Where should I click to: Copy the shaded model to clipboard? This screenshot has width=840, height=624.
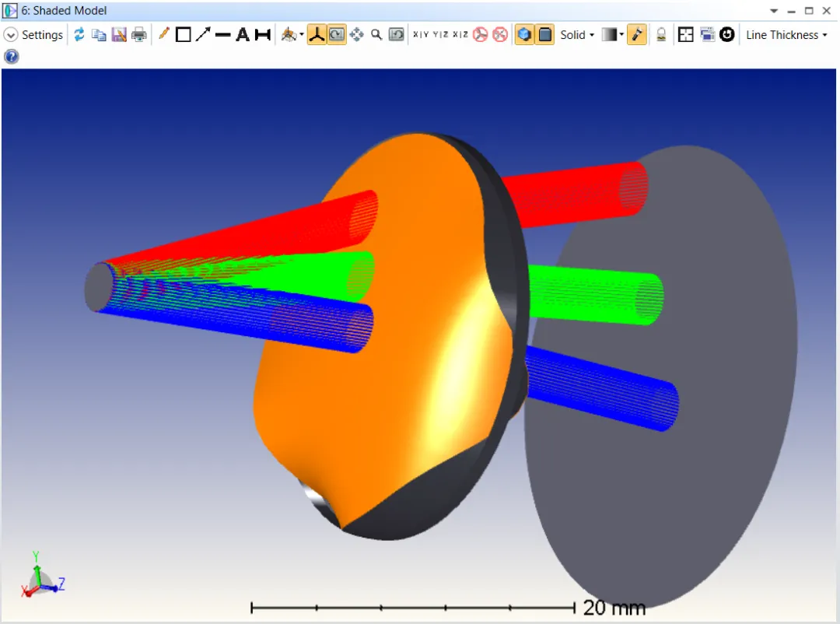tap(99, 35)
